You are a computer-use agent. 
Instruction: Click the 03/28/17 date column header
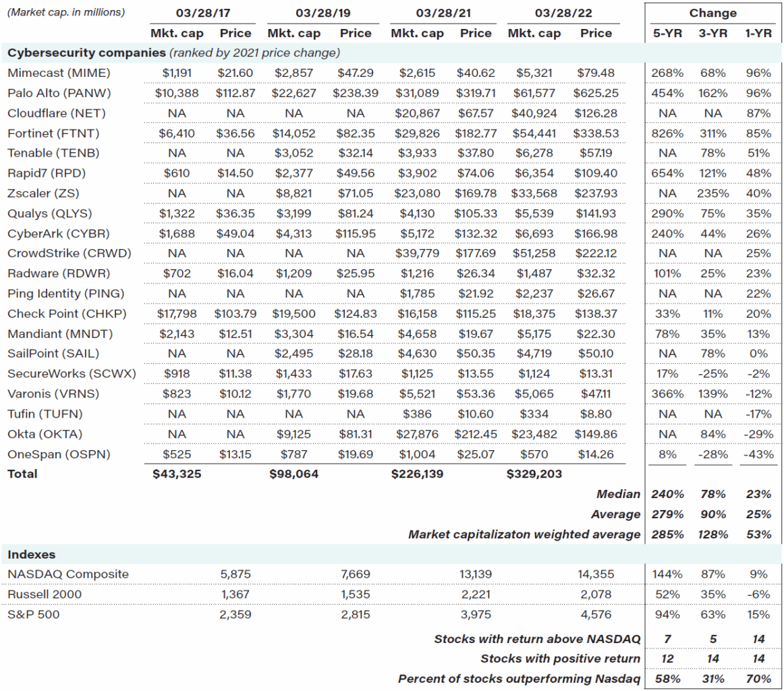201,13
